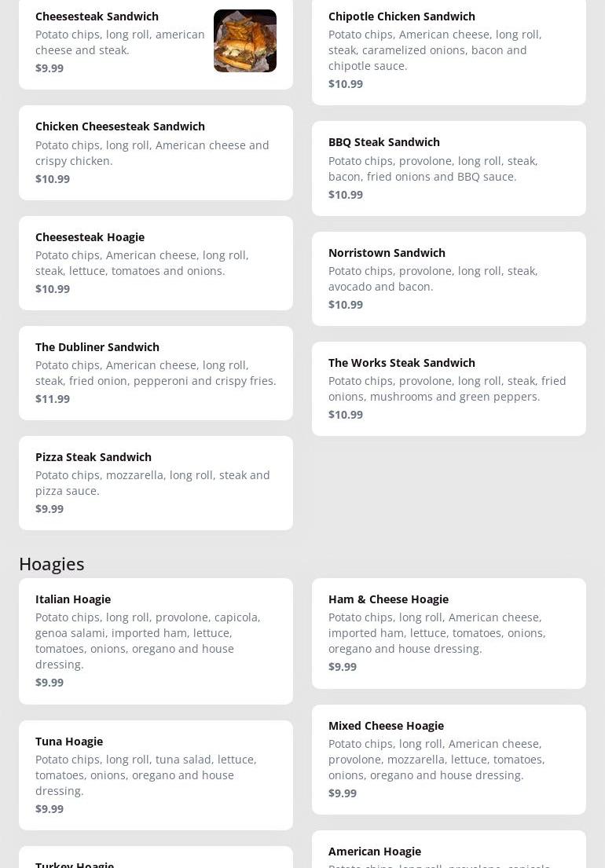Viewport: 605px width, 868px height.
Task: Click the Tuna Hoagie $9.99 price
Action: pos(49,809)
